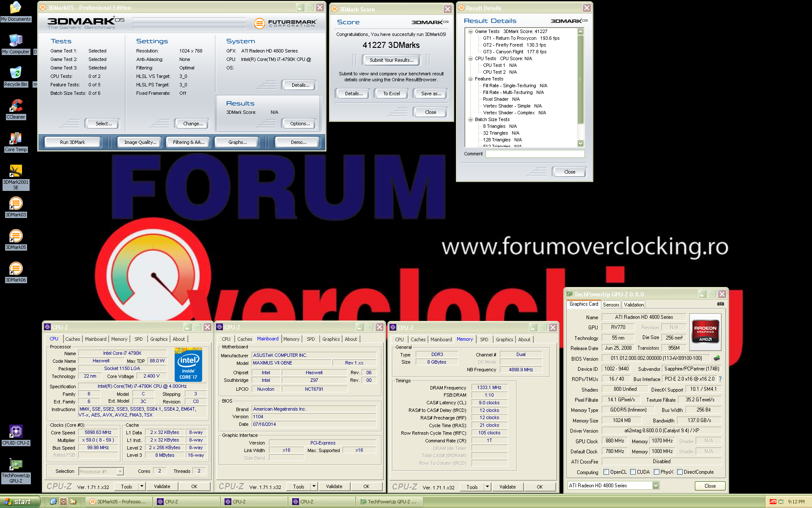The image size is (812, 508).
Task: Click the Graphs... button in 3DMark05
Action: 237,142
